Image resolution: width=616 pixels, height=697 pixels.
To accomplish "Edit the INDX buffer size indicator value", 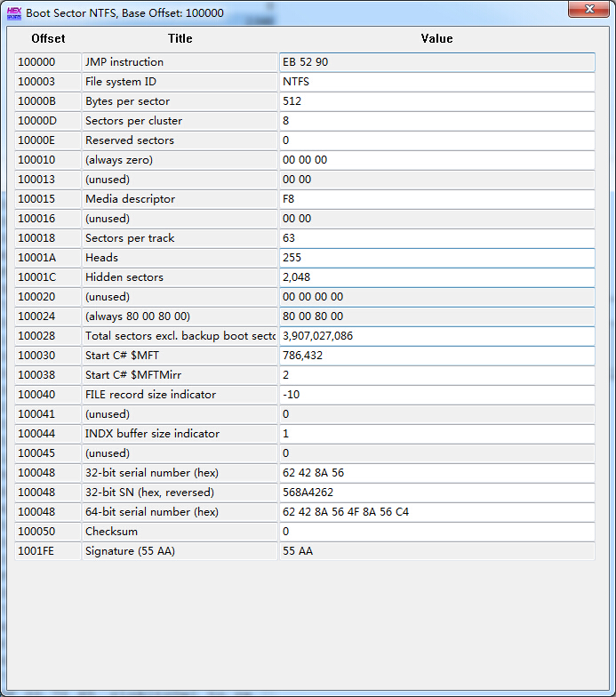I will click(436, 434).
